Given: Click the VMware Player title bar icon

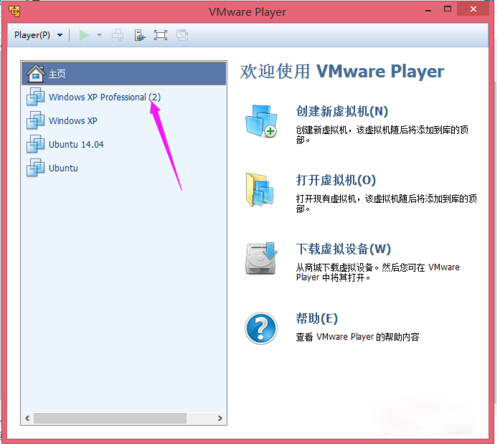Looking at the screenshot, I should 14,11.
